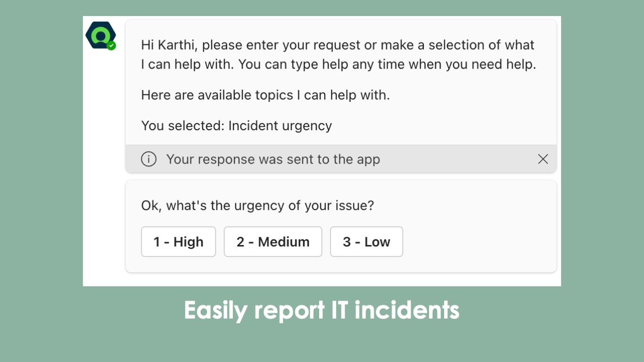Dismiss the response sent notification
644x362 pixels.
[x=543, y=159]
